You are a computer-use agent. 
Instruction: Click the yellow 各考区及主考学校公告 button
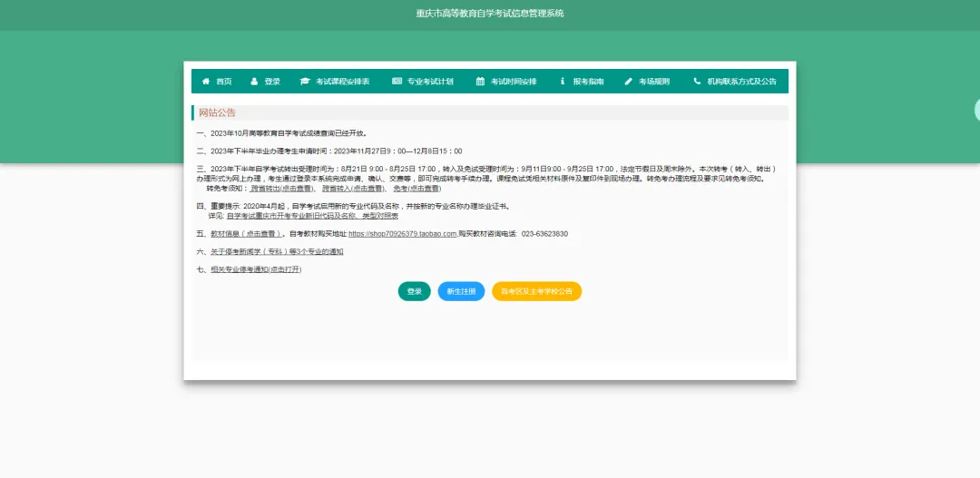point(537,291)
